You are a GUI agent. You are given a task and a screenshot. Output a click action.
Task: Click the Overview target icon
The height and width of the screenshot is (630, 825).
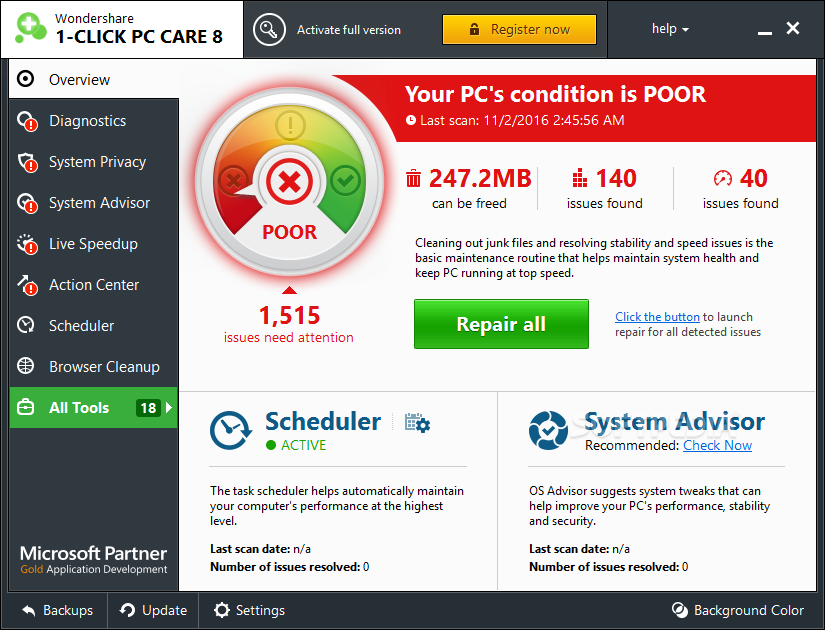pyautogui.click(x=25, y=79)
